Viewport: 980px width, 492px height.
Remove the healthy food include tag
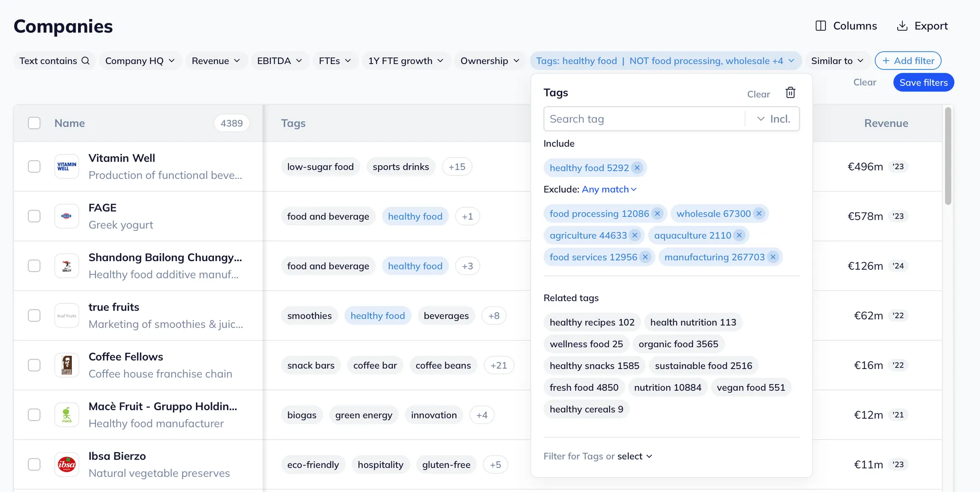(x=637, y=168)
